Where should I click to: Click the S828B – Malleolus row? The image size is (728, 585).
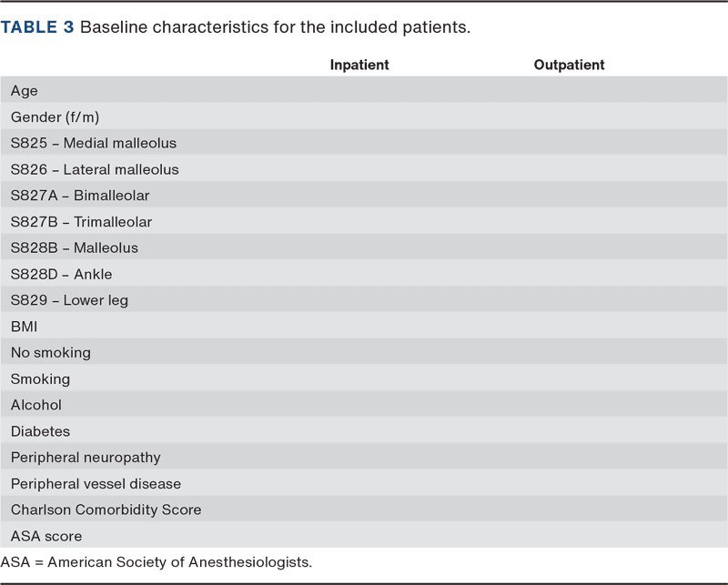click(x=75, y=248)
